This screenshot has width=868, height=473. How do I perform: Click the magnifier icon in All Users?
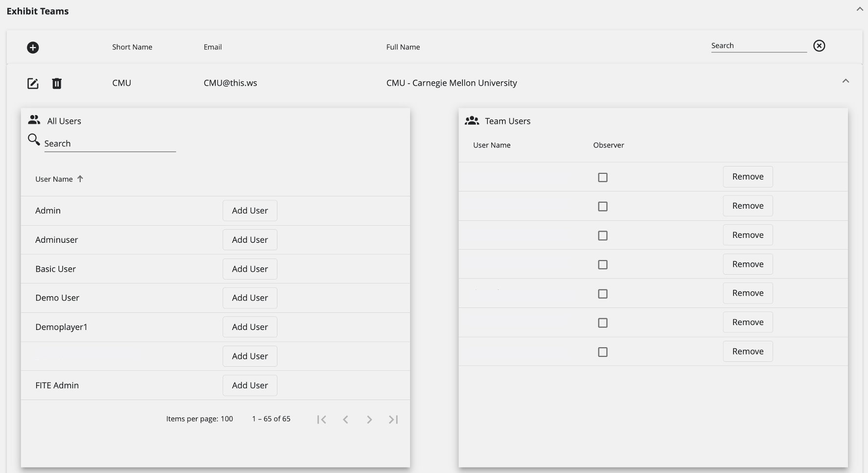pyautogui.click(x=34, y=140)
